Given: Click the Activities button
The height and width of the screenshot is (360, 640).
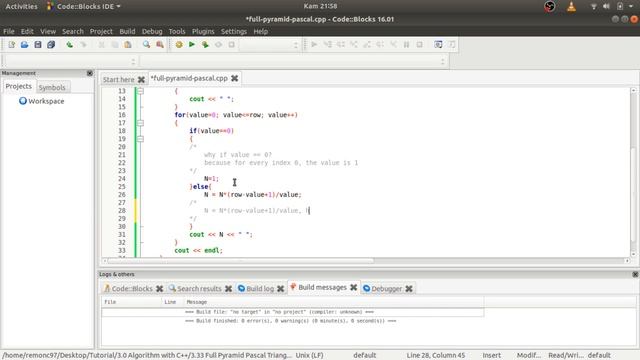Looking at the screenshot, I should coord(21,6).
